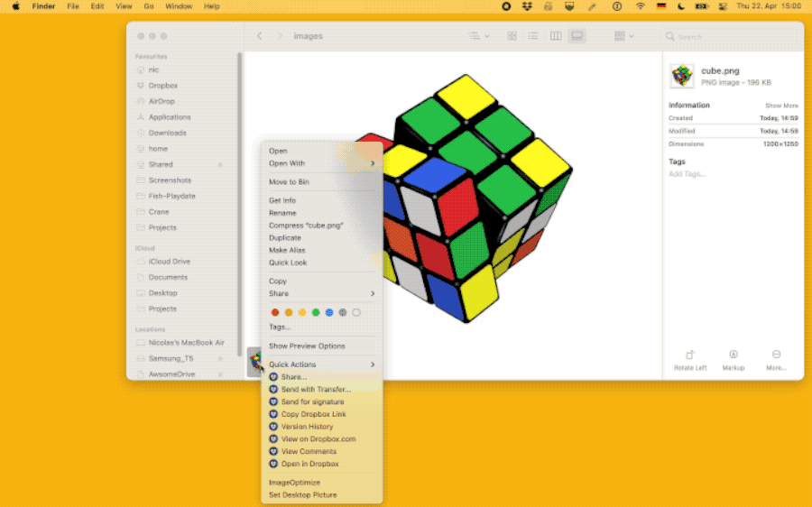Apply the red tag color
The height and width of the screenshot is (507, 812).
click(x=275, y=312)
